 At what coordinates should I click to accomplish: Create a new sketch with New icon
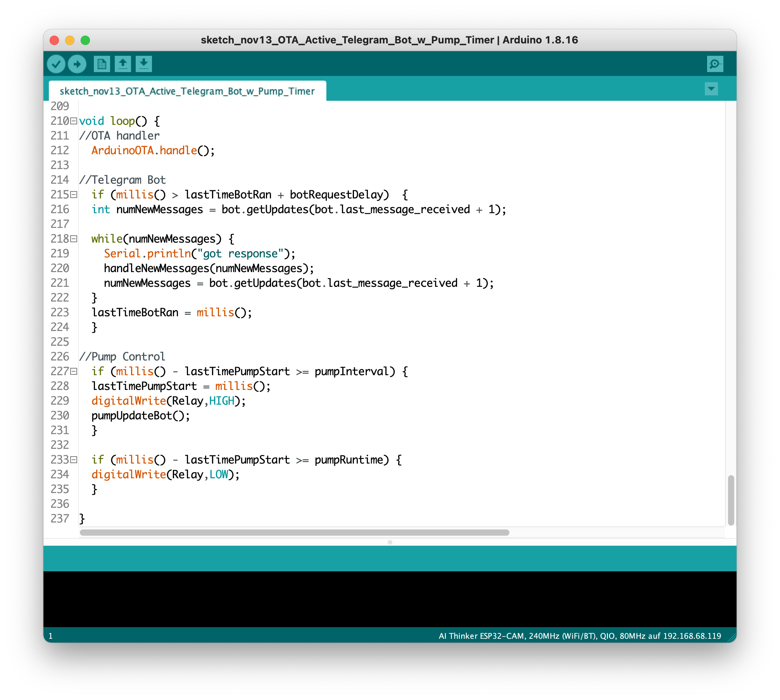tap(102, 64)
